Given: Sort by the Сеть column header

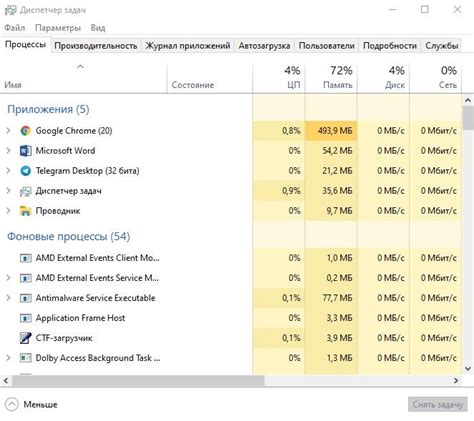Looking at the screenshot, I should coord(436,77).
